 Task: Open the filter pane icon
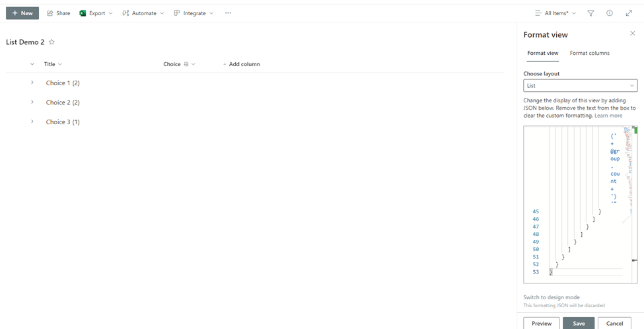click(590, 13)
